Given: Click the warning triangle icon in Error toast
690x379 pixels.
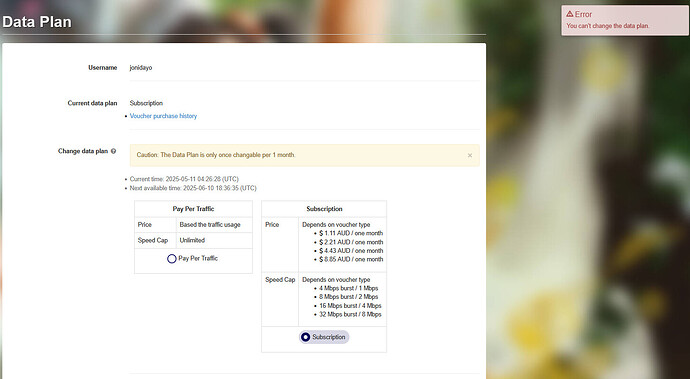Looking at the screenshot, I should click(570, 14).
